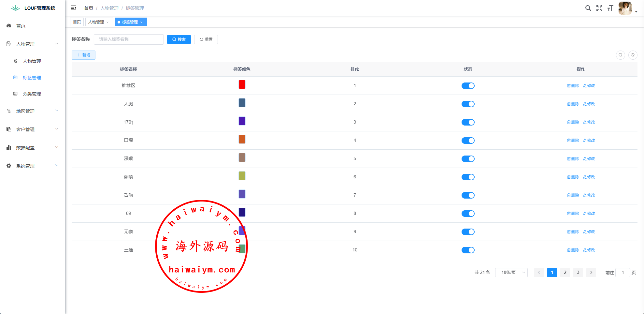
Task: Close the 人物管理 tab
Action: point(107,22)
